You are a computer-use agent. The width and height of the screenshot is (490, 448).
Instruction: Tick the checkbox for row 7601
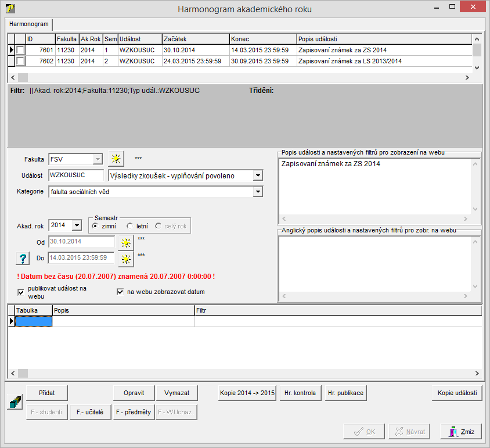coord(20,51)
